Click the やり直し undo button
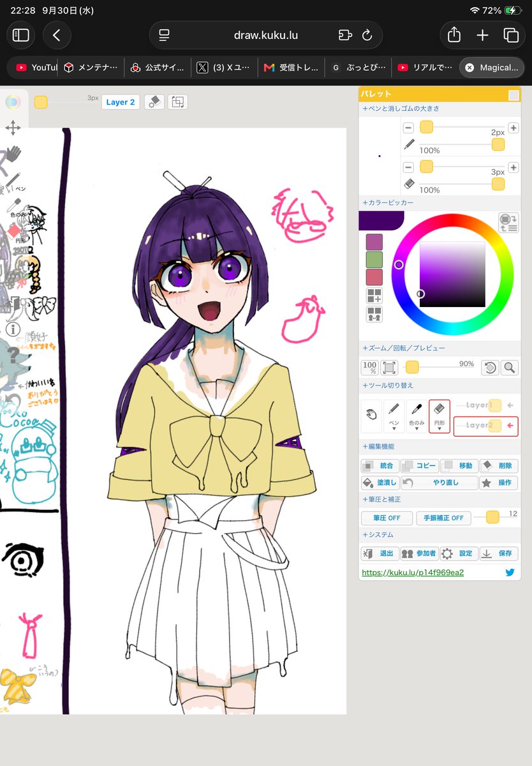 [x=440, y=483]
